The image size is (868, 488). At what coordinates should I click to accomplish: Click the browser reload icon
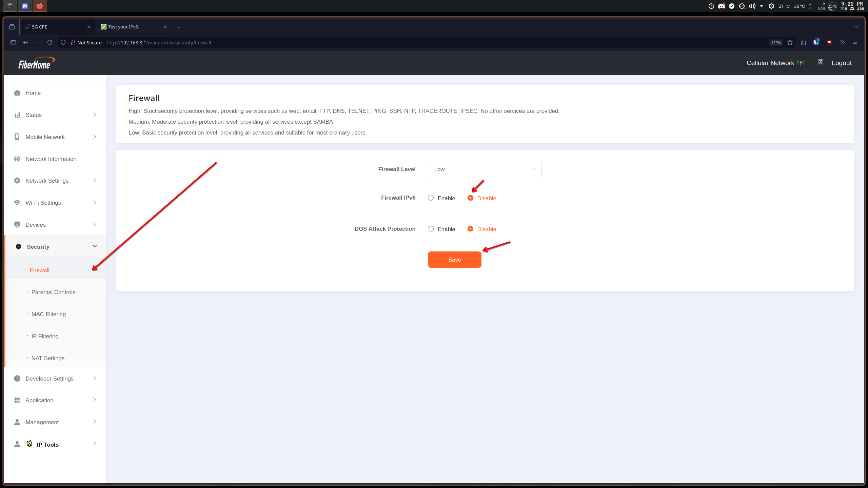(50, 42)
